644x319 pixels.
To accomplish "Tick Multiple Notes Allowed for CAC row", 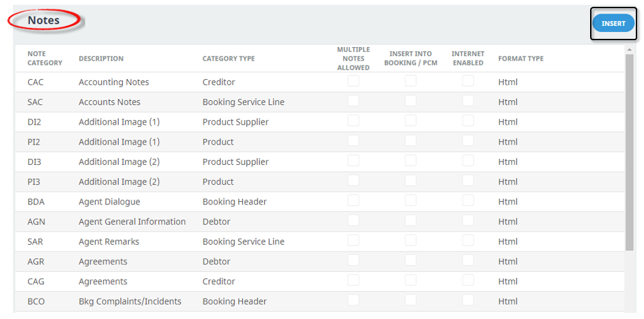I will tap(353, 81).
